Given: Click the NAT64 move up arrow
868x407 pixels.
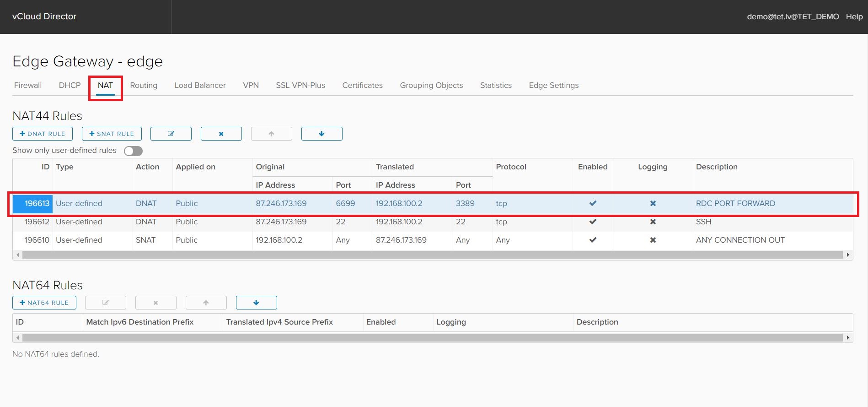Looking at the screenshot, I should click(x=206, y=303).
